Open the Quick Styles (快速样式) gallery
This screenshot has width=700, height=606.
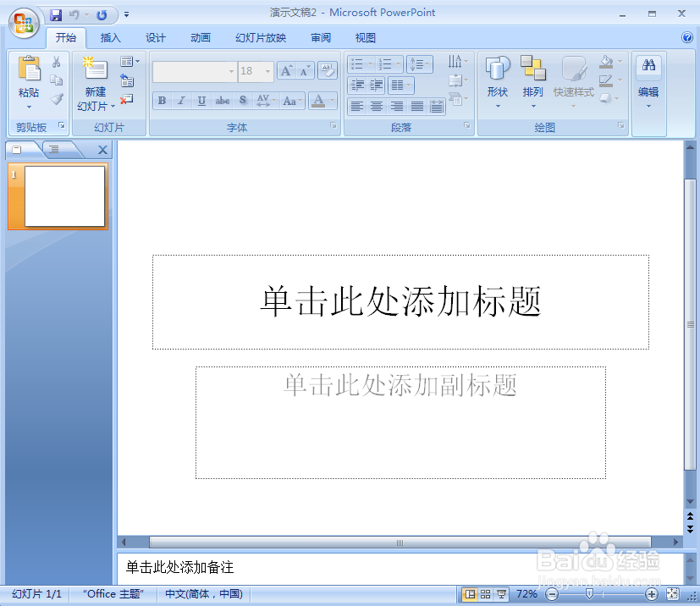[574, 83]
